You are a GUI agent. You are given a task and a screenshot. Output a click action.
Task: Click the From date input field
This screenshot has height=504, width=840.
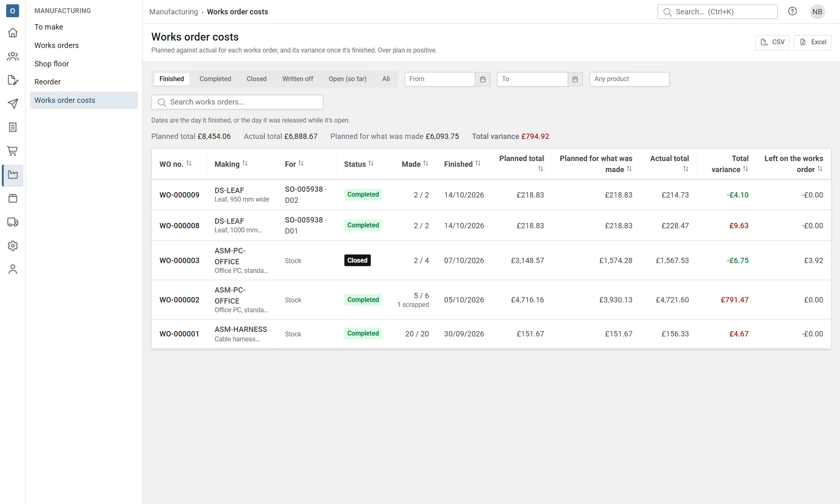pos(439,79)
